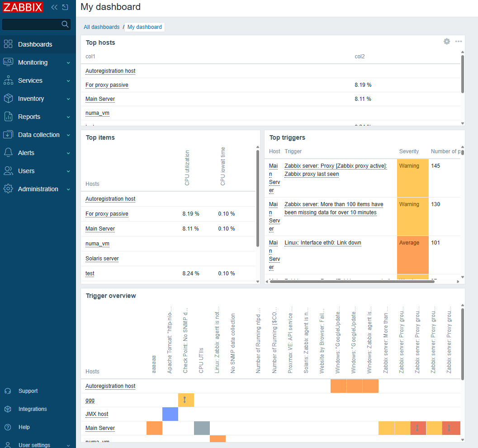Click the blue JMX host trigger cell
The image size is (478, 448).
pos(170,414)
